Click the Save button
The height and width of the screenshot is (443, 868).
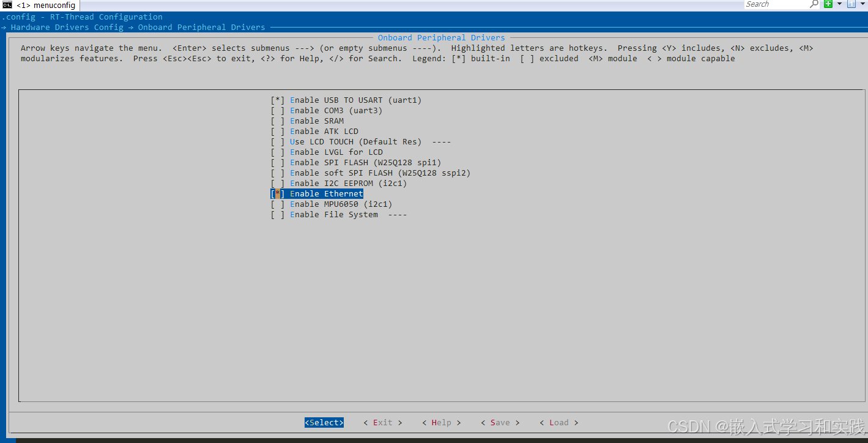tap(500, 422)
